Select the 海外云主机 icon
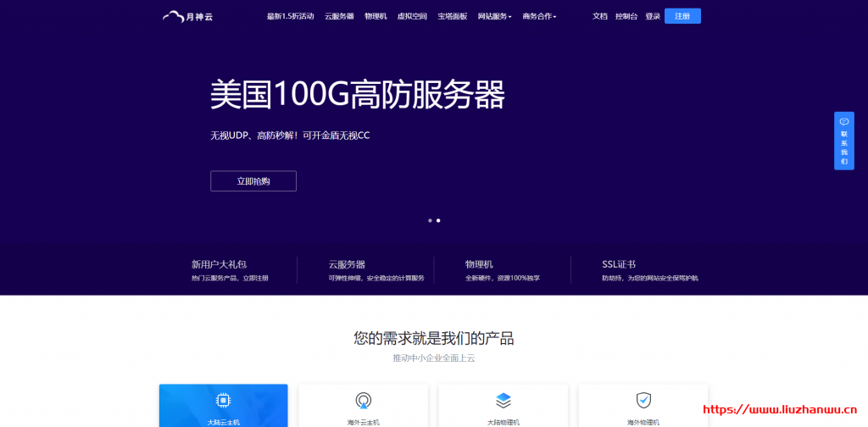This screenshot has height=427, width=868. click(x=363, y=400)
